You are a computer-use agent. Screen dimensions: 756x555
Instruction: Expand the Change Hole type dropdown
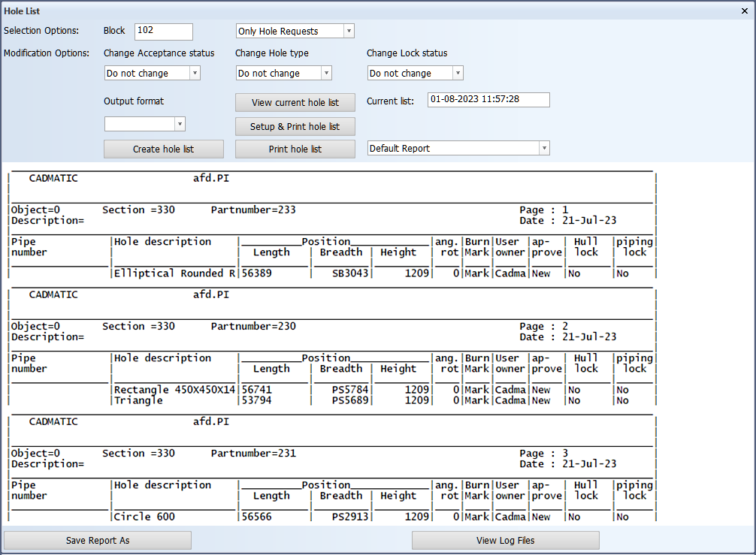coord(284,74)
